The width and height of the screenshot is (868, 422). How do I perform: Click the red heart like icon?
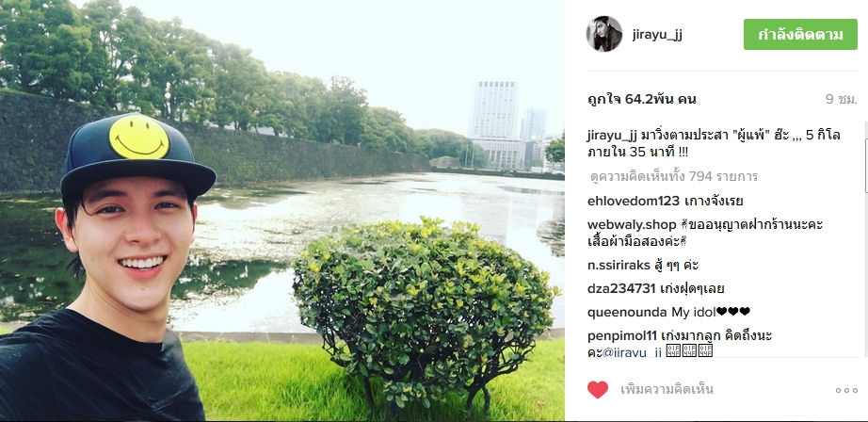(597, 390)
